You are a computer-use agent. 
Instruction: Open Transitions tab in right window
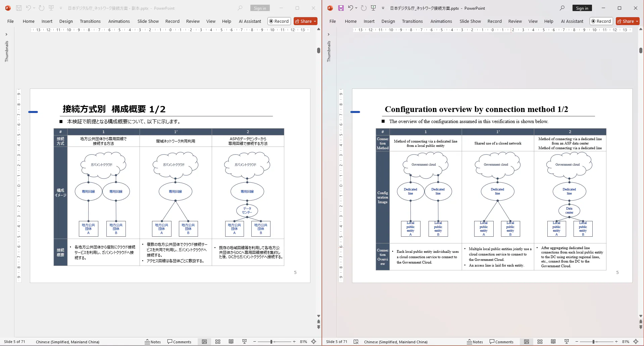tap(412, 21)
